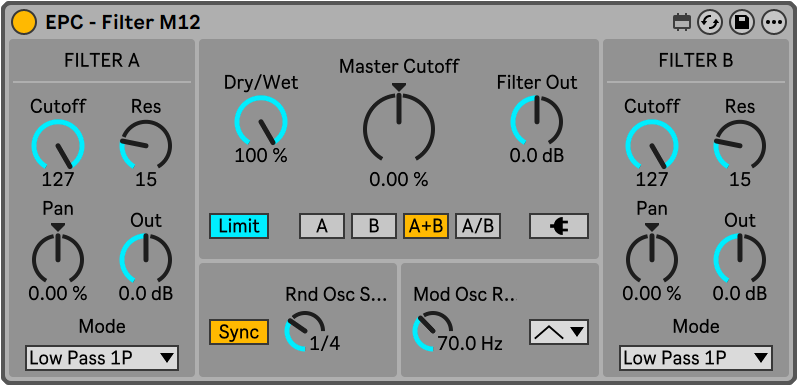Click the Filter B Pan knob
The image size is (798, 386).
click(x=652, y=258)
